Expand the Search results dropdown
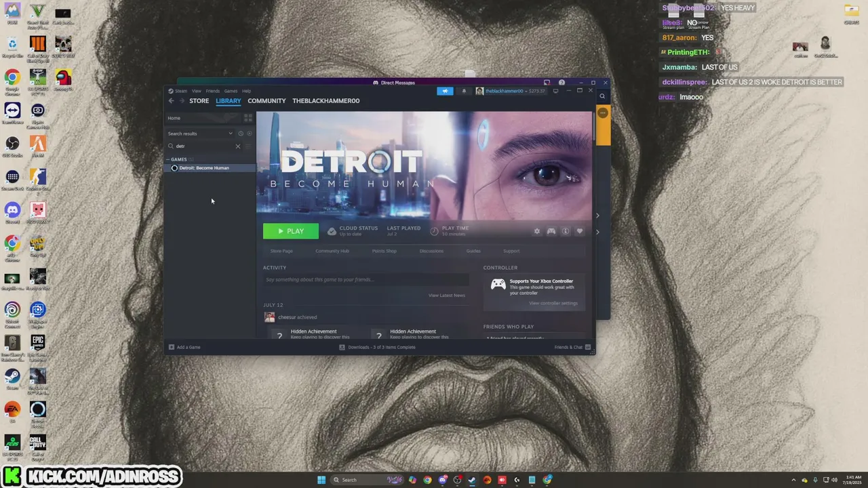Screen dimensions: 868x488 click(x=200, y=134)
